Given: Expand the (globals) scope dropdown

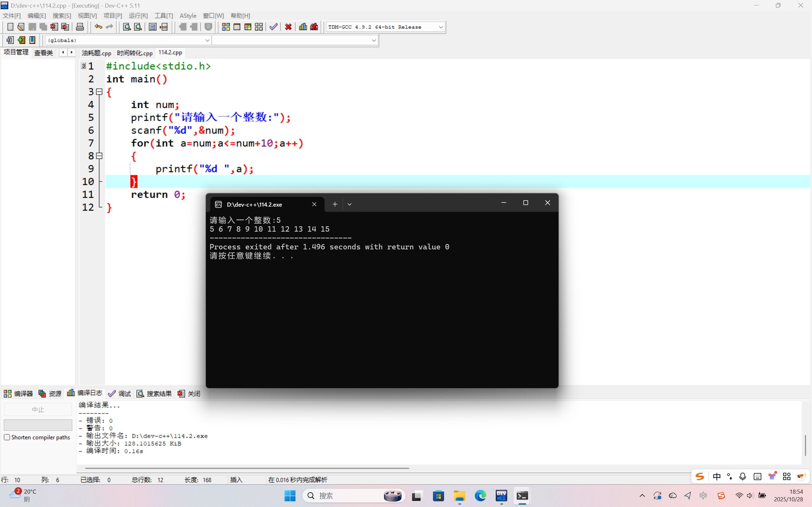Looking at the screenshot, I should 207,40.
